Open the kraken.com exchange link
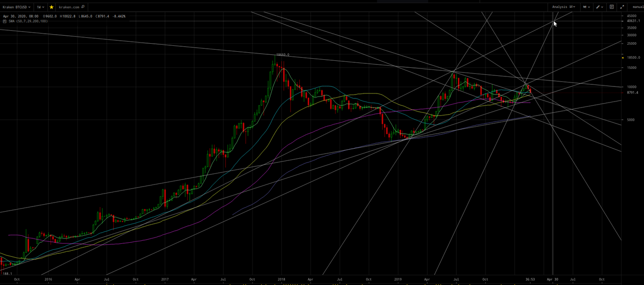 click(x=69, y=7)
